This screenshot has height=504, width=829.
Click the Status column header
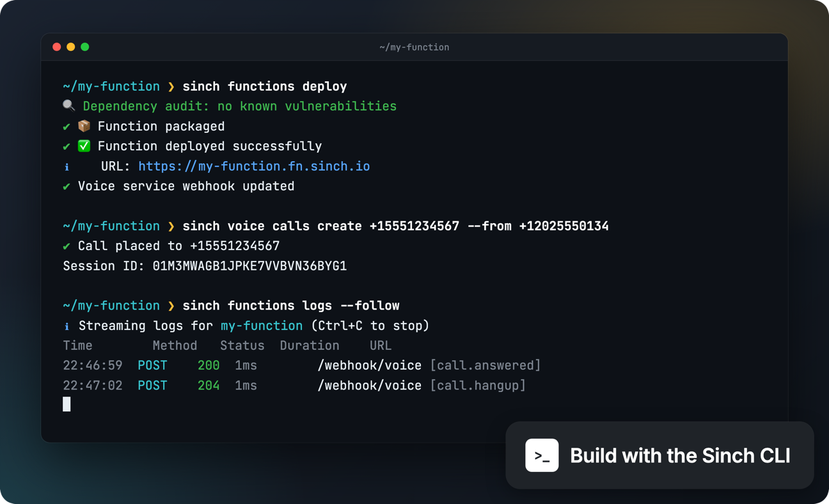(242, 345)
